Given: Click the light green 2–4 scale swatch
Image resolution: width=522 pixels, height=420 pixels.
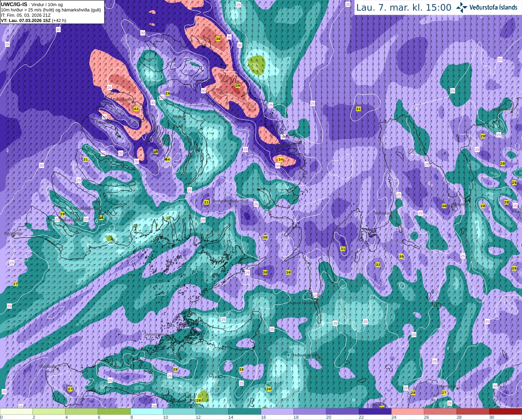Looking at the screenshot, I should (49, 411).
